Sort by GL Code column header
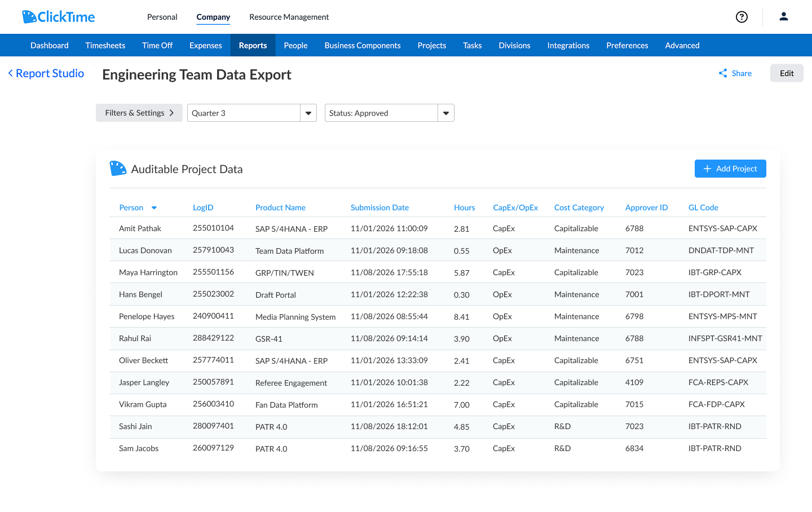This screenshot has width=812, height=512. pos(703,208)
